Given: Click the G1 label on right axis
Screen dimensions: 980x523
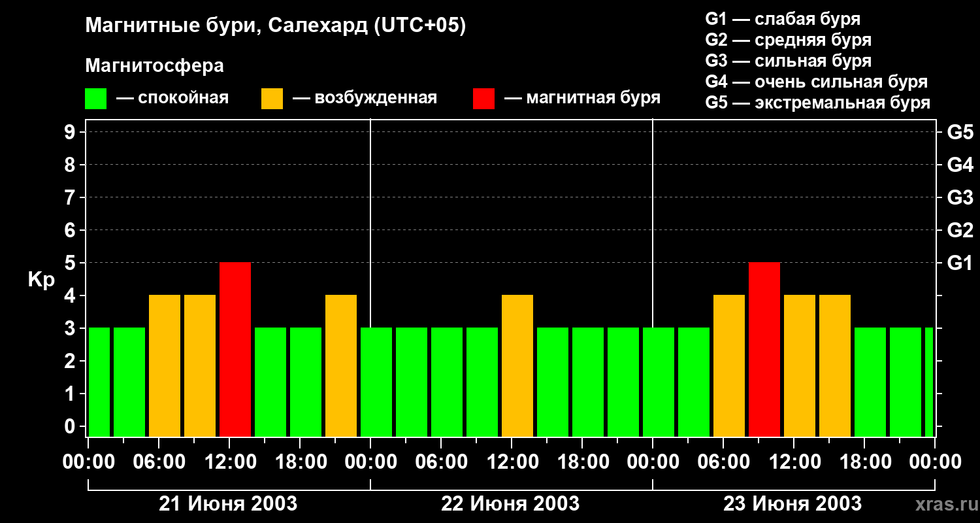Looking at the screenshot, I should click(x=960, y=263).
